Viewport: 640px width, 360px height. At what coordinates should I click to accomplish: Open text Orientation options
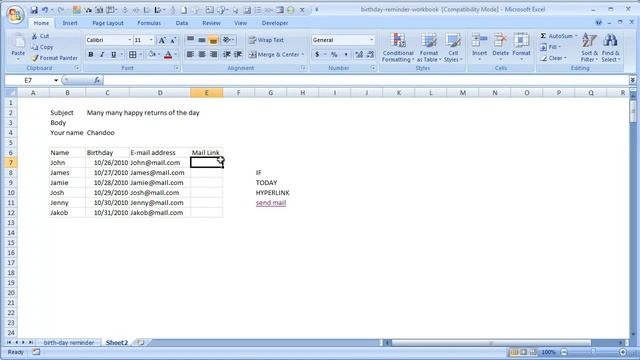228,40
